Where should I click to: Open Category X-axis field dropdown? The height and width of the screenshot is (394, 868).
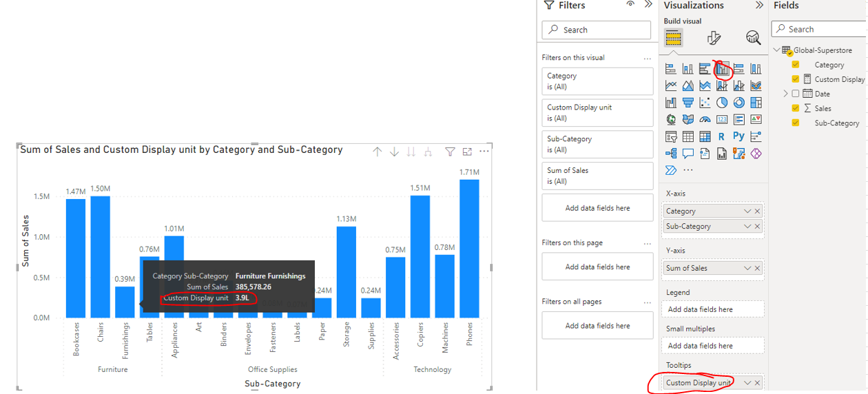[x=747, y=211]
